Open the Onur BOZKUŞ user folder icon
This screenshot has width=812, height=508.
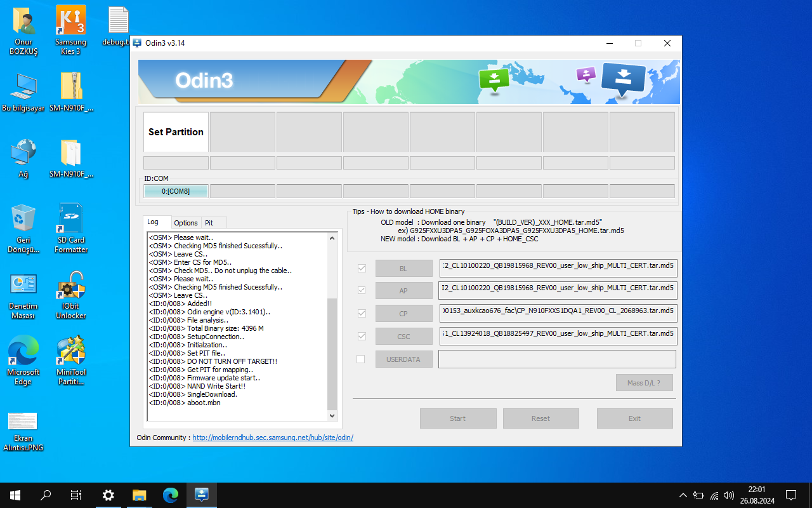(x=23, y=31)
